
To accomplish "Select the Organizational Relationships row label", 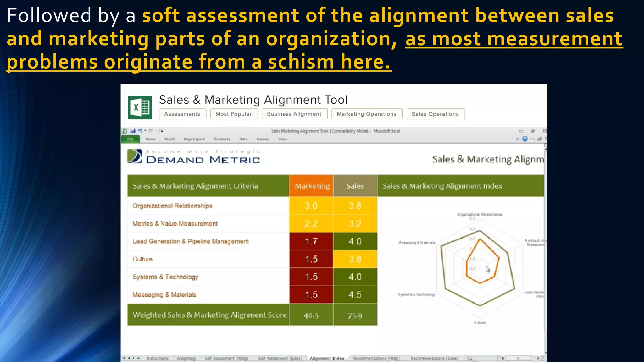I will click(x=172, y=206).
